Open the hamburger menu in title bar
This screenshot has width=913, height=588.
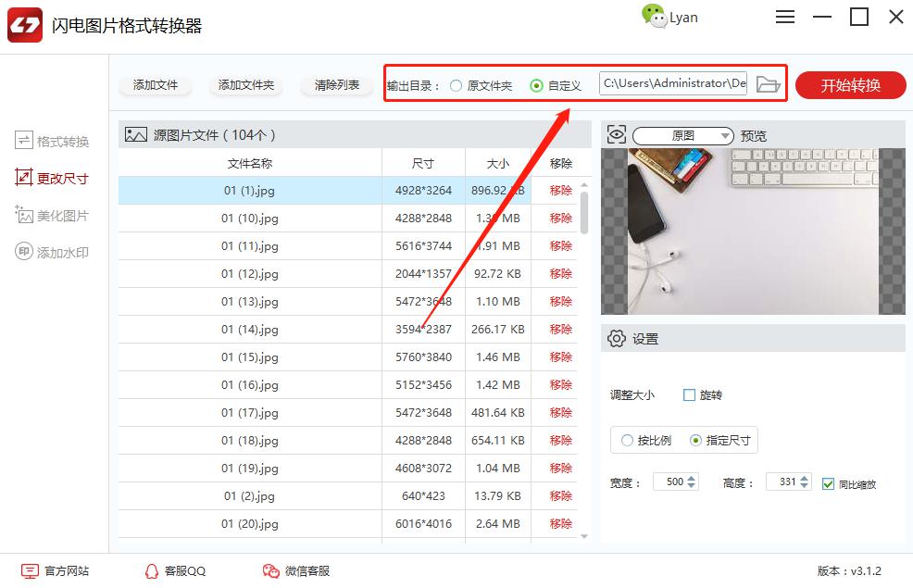tap(785, 17)
